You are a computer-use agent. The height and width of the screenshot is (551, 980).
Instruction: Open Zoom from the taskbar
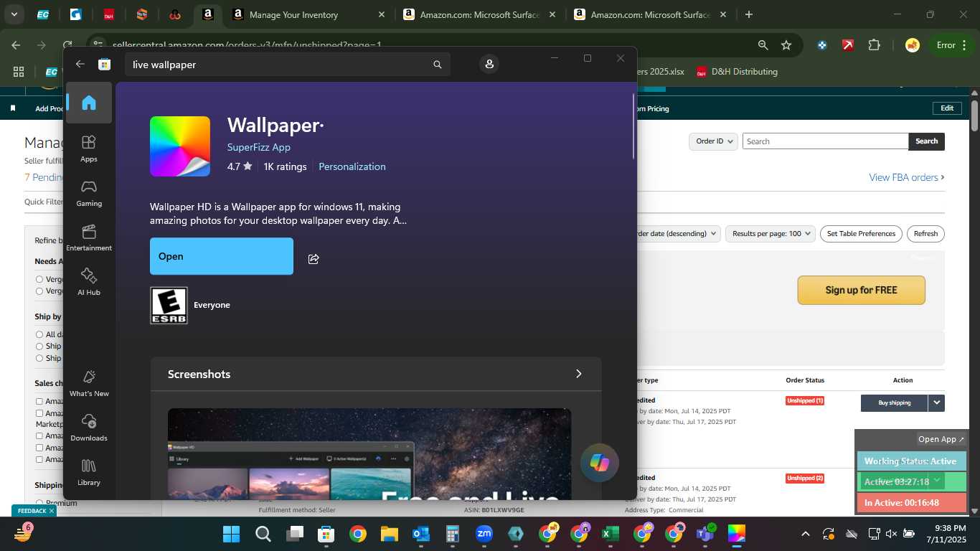484,534
